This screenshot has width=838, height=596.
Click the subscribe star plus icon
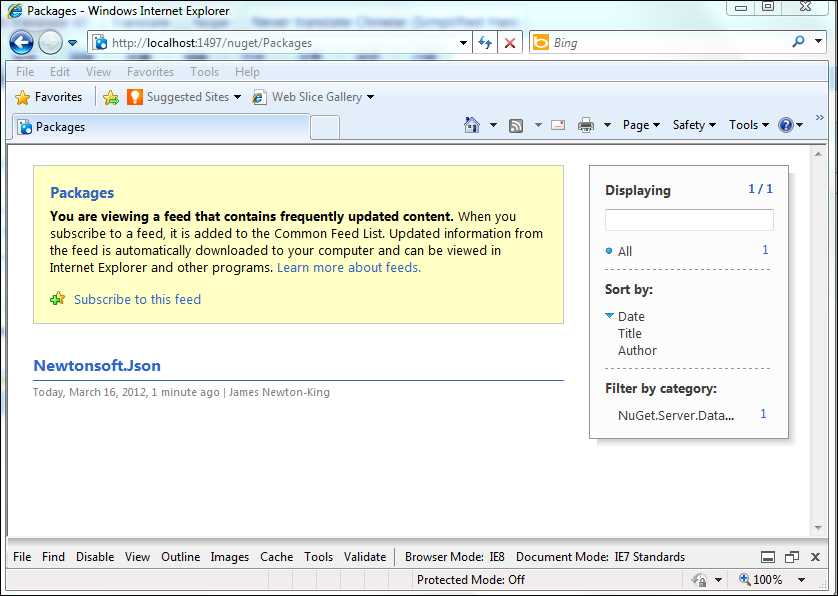click(x=58, y=298)
